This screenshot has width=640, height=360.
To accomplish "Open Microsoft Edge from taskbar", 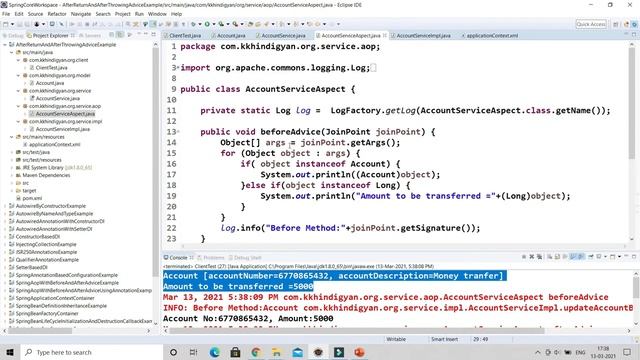I will click(x=215, y=352).
